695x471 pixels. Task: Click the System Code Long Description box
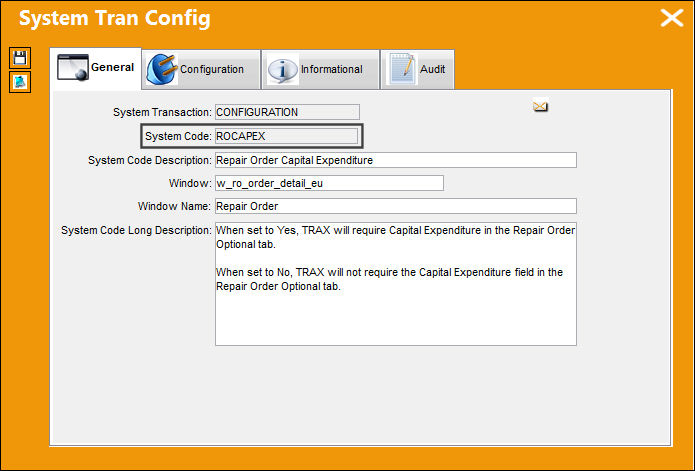[396, 284]
